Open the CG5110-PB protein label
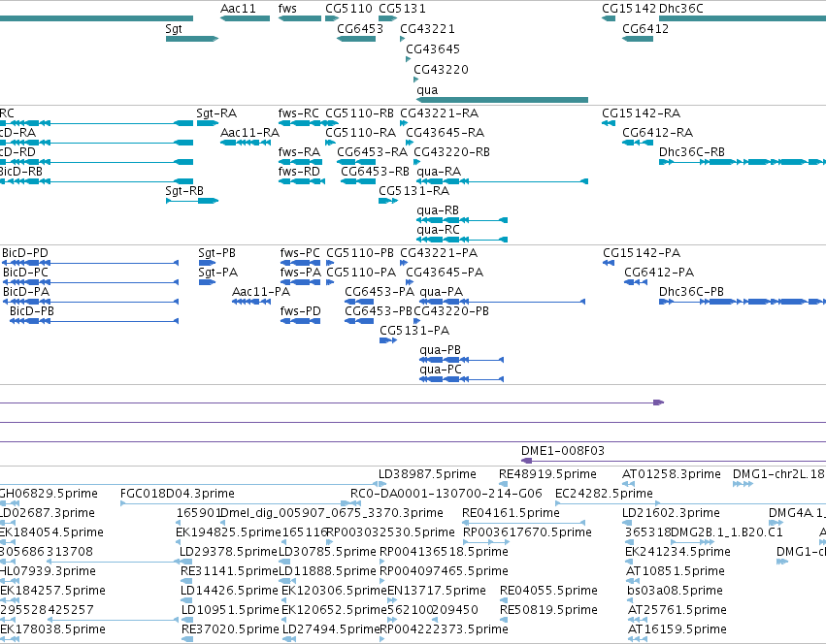The image size is (826, 644). click(x=360, y=253)
